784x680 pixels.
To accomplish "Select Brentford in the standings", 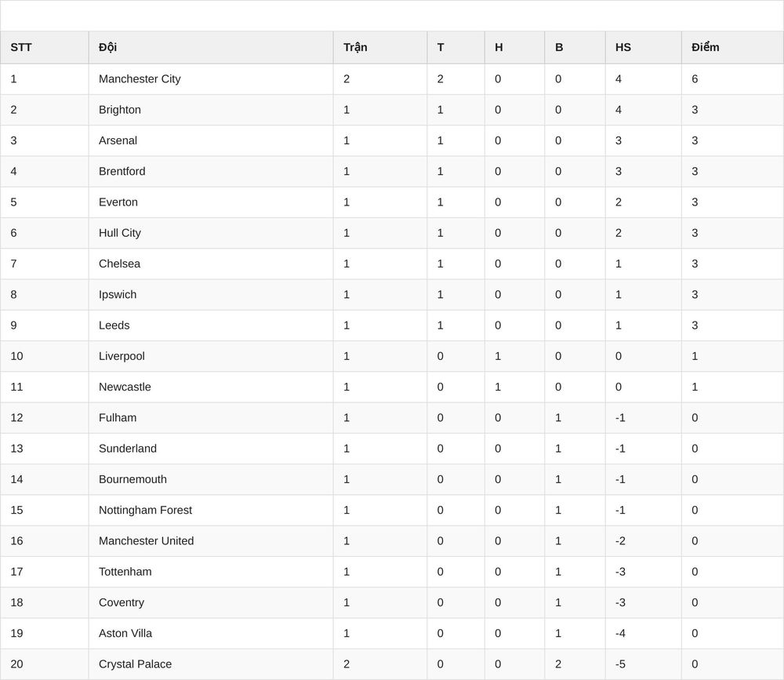I will pos(122,171).
